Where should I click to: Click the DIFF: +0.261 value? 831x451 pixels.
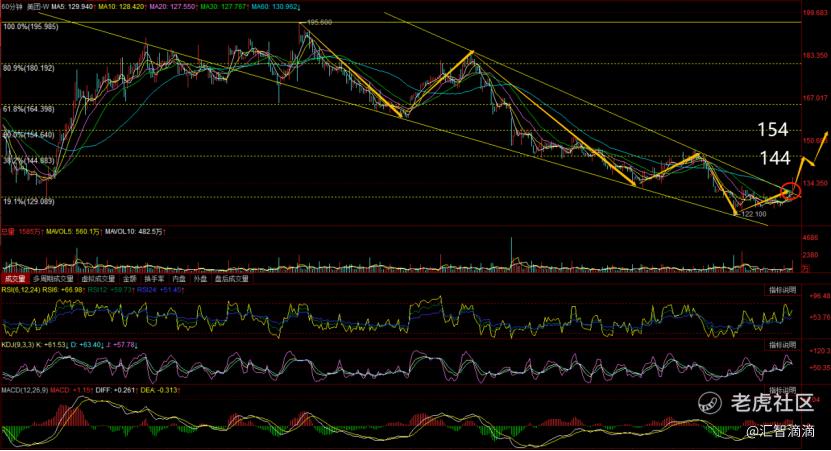pos(118,390)
